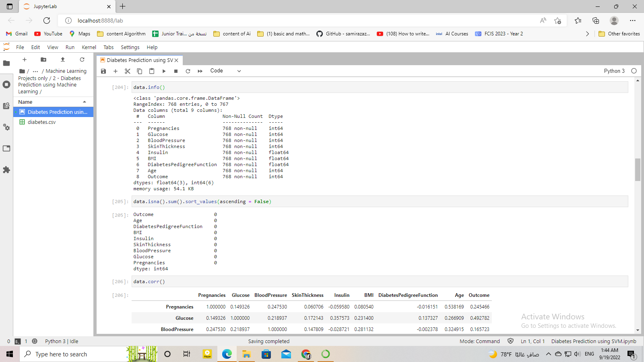Screen dimensions: 644x362
Task: Restart kernel and run all cells
Action: (x=200, y=71)
